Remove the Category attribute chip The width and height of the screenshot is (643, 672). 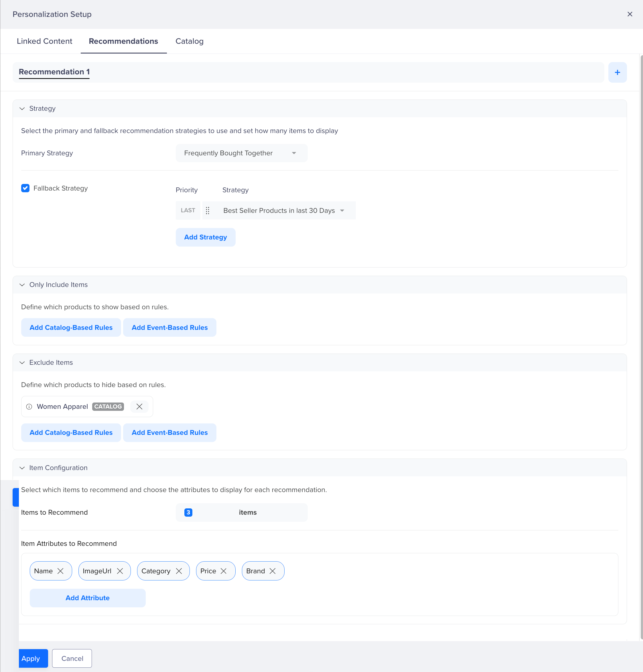click(x=179, y=571)
